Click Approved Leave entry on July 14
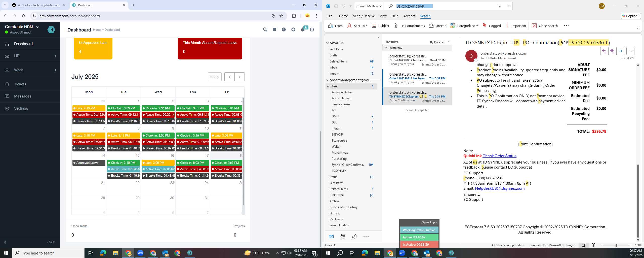The image size is (644, 258). point(89,163)
